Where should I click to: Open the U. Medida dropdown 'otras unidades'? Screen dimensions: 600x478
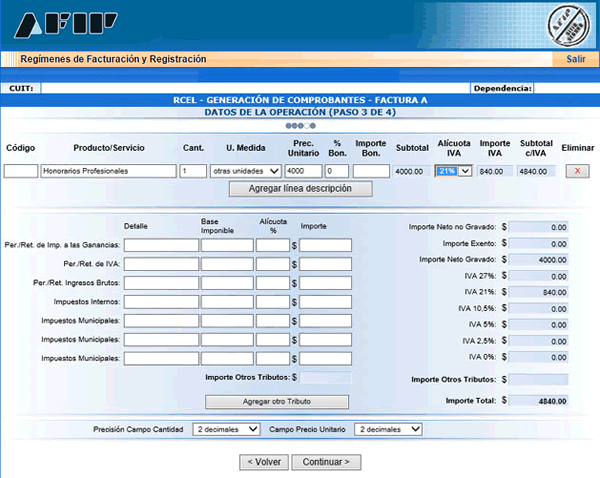coord(246,171)
